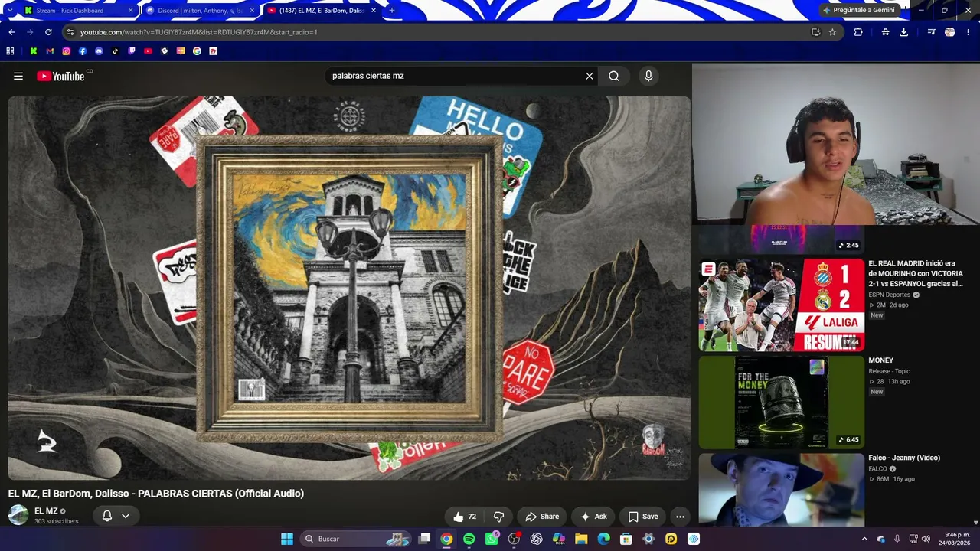Viewport: 980px width, 551px height.
Task: Open the MONEY video thumbnail
Action: coord(781,403)
